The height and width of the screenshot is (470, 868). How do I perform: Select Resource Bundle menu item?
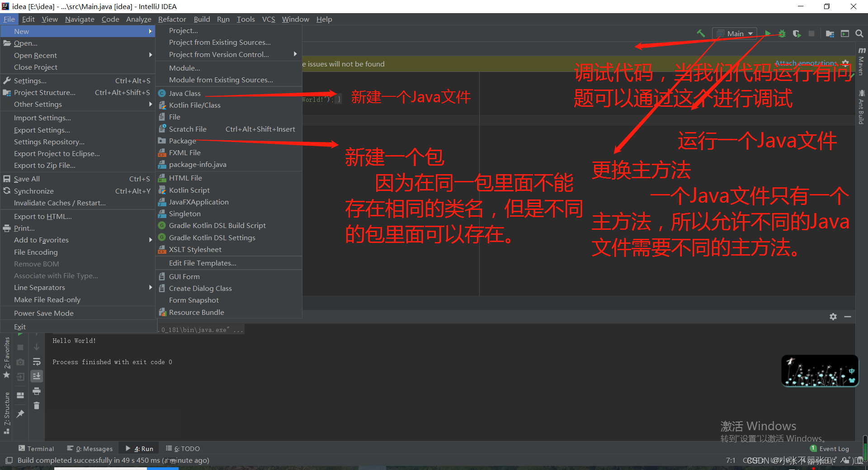point(229,312)
